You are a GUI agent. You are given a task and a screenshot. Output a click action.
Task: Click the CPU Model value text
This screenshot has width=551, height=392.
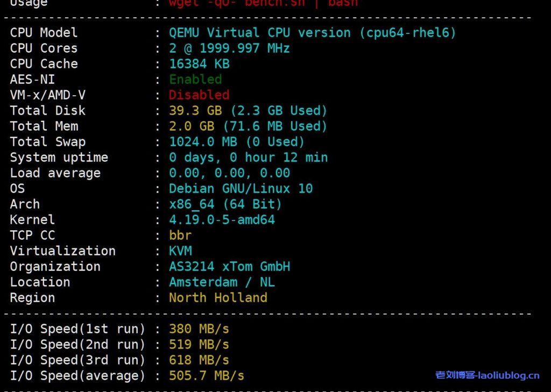click(312, 33)
